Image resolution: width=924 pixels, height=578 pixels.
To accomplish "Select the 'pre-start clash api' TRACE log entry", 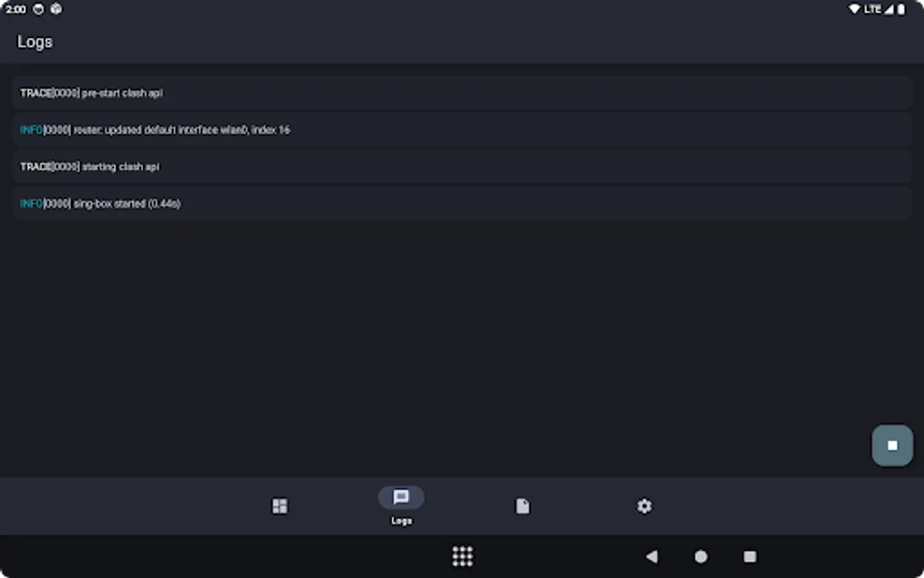I will click(x=462, y=93).
